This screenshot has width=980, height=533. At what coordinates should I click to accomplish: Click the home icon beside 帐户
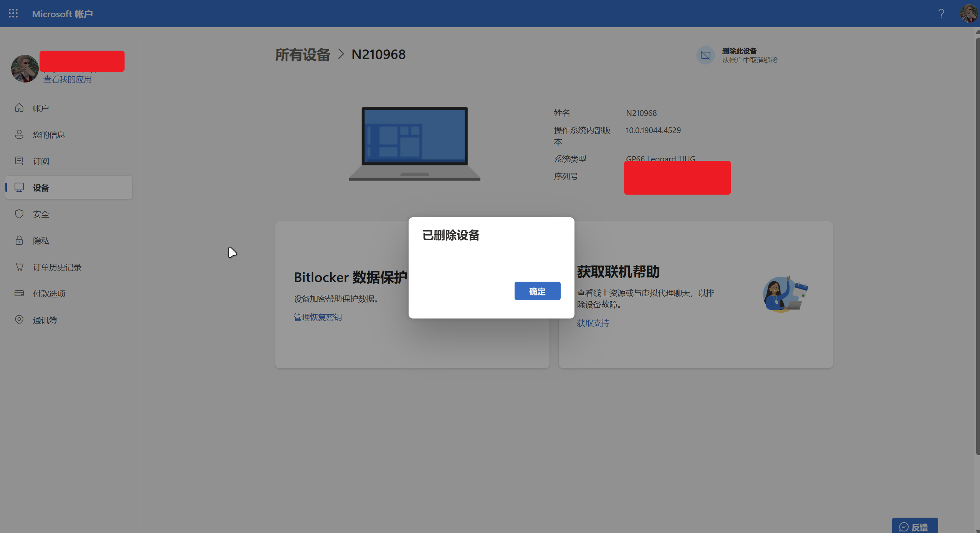pyautogui.click(x=19, y=108)
